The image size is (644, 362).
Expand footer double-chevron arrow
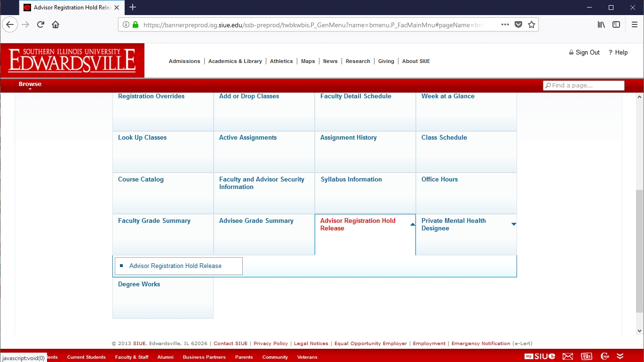click(620, 356)
